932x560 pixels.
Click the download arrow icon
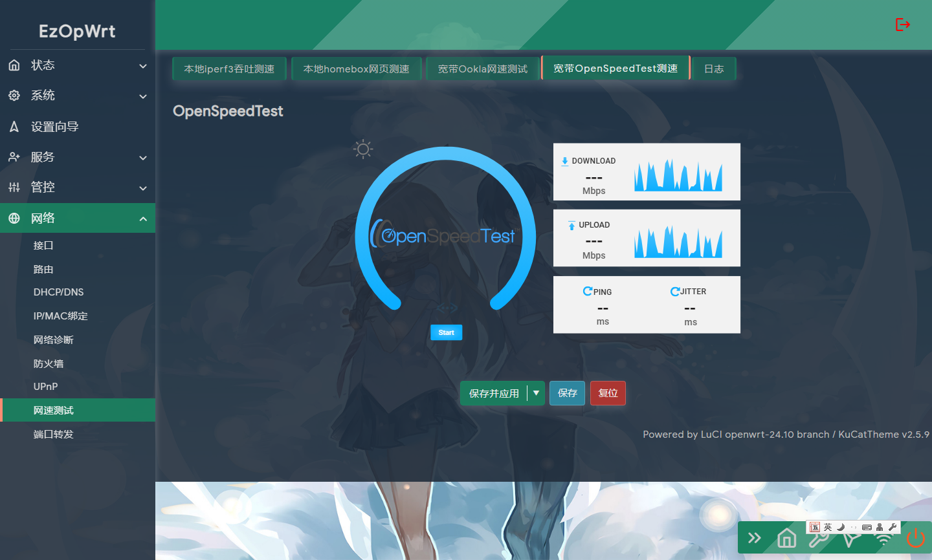[x=565, y=161]
